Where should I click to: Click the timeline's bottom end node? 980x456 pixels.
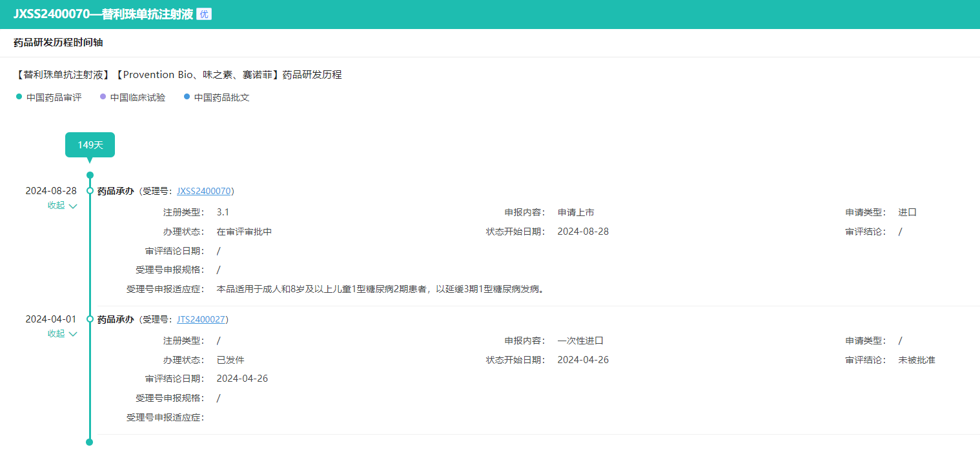point(90,442)
